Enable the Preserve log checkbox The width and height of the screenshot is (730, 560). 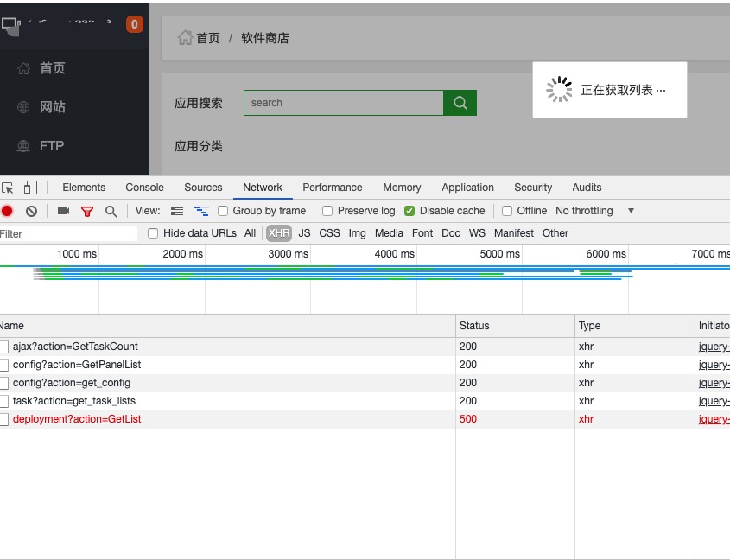click(x=327, y=211)
